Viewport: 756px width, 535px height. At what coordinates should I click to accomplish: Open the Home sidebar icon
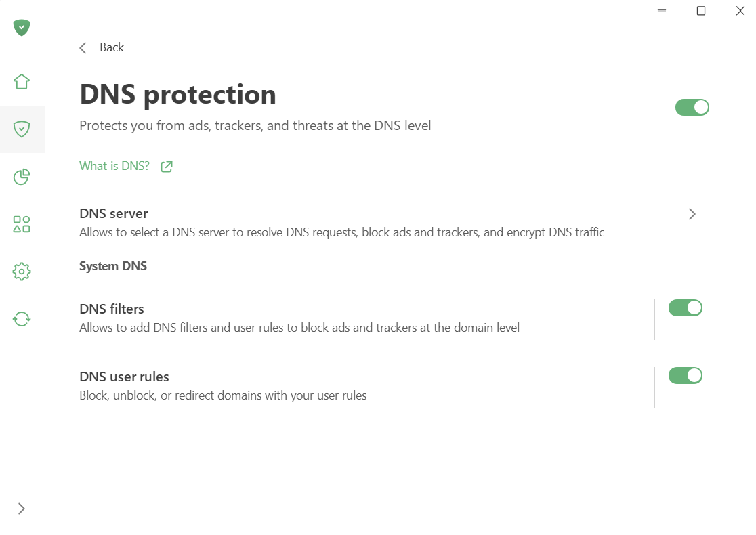coord(22,81)
